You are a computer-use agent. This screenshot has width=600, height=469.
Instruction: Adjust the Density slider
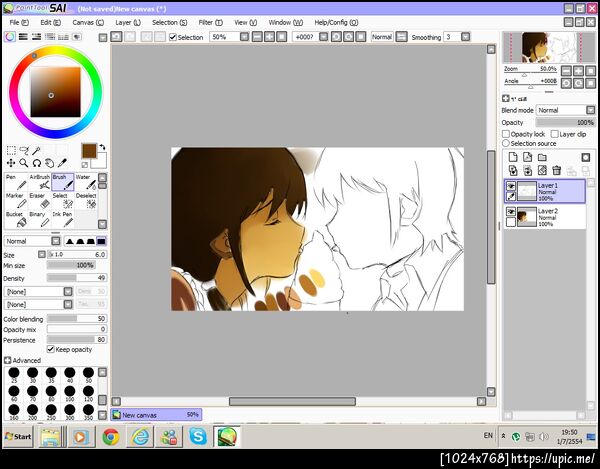pos(77,278)
